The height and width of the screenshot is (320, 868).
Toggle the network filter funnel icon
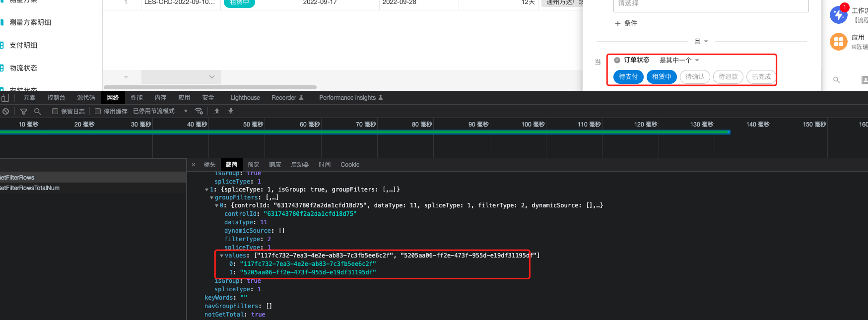point(24,111)
